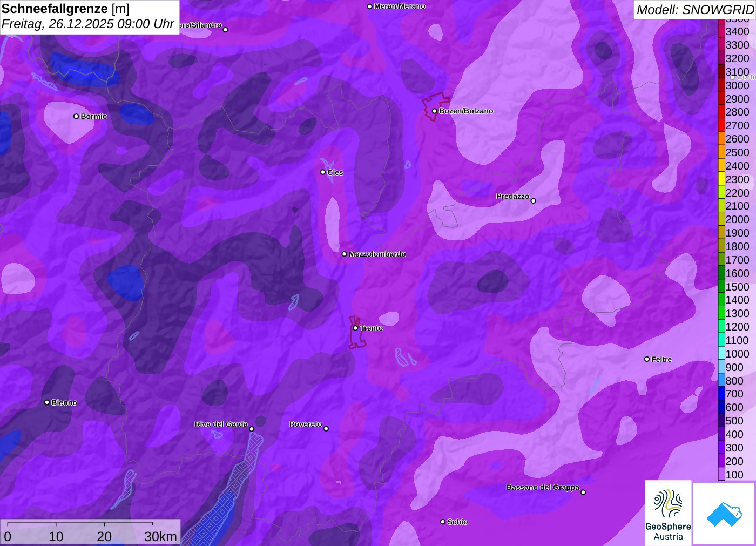Click the Feltre label text
756x546 pixels.
(x=661, y=359)
